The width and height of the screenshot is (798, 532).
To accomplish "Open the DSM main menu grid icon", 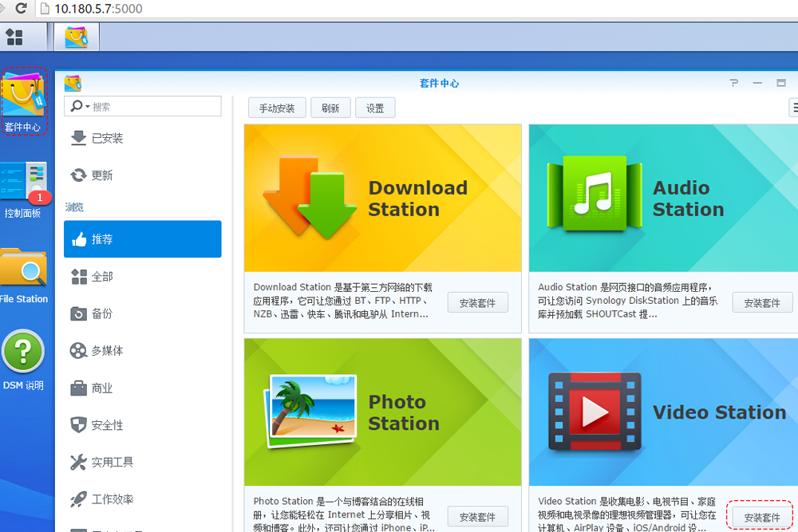I will pyautogui.click(x=14, y=37).
